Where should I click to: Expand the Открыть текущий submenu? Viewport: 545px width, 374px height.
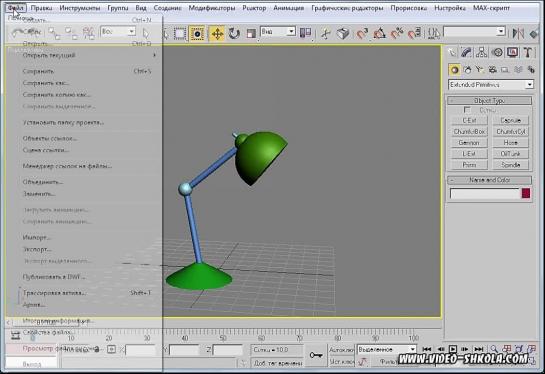pyautogui.click(x=89, y=55)
